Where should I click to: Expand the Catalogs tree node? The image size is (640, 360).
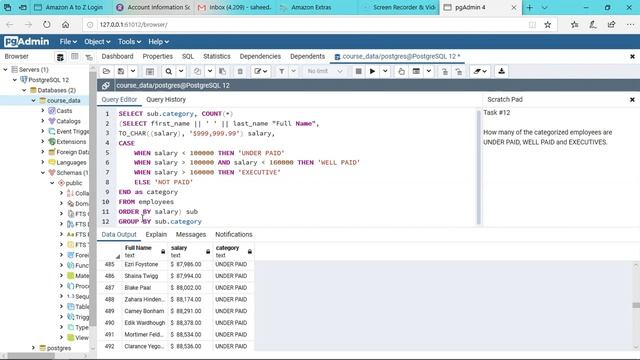click(42, 121)
